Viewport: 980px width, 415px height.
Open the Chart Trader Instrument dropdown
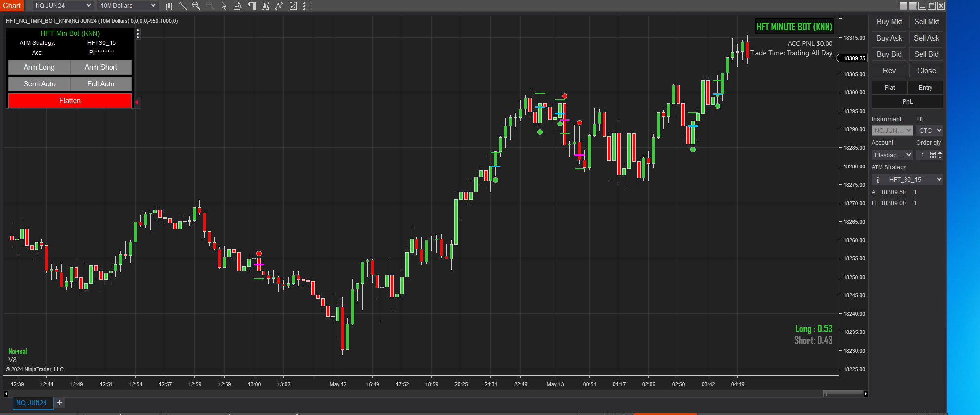tap(893, 130)
